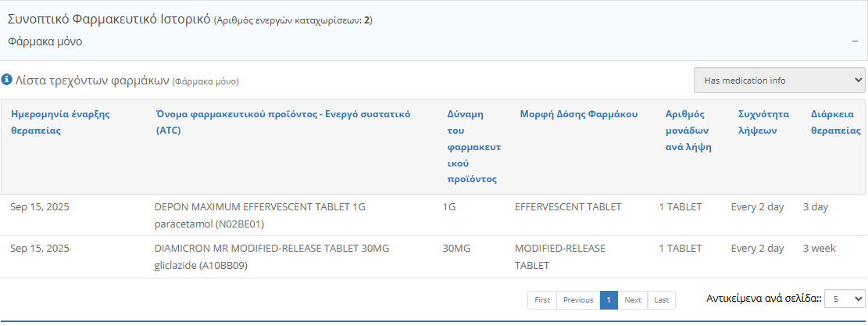868x326 pixels.
Task: Sort by Μορφή Δόσης Φαρμάκου column
Action: pos(579,114)
